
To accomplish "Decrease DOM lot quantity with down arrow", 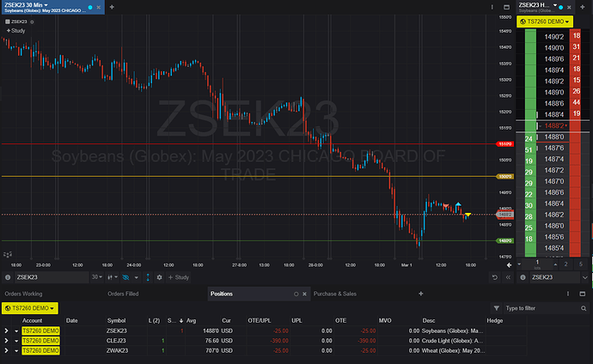I will click(519, 264).
